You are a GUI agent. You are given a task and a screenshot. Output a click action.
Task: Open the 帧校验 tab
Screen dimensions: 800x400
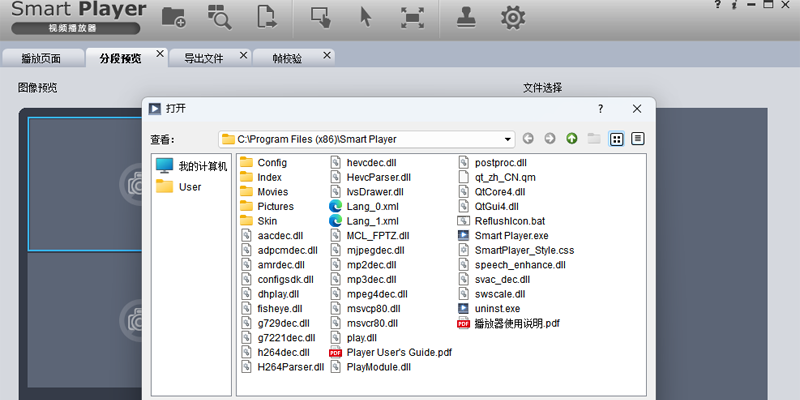(287, 59)
